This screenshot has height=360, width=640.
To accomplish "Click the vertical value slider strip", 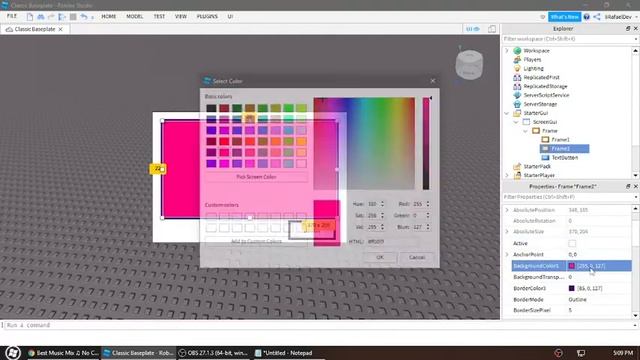I will [426, 144].
